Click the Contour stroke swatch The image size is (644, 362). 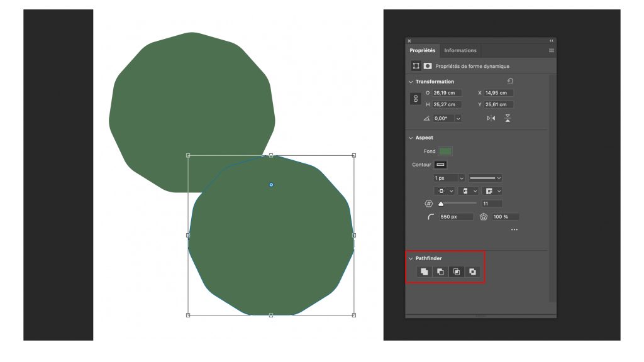[x=440, y=165]
